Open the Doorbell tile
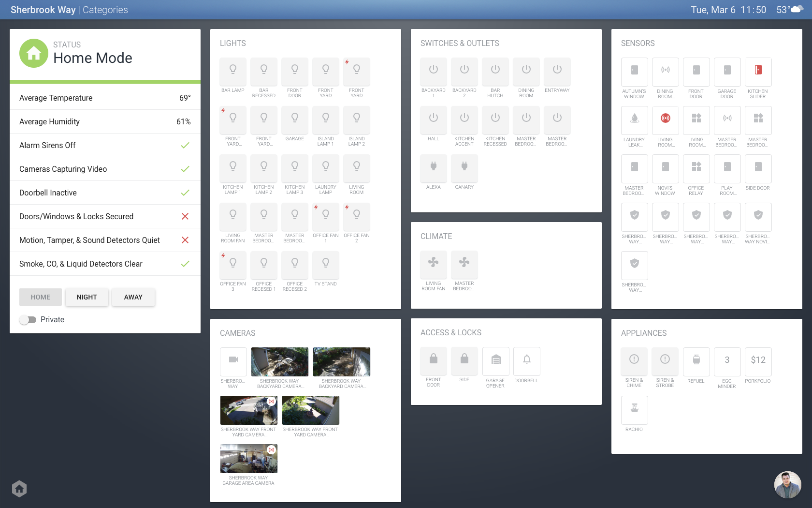The height and width of the screenshot is (508, 812). point(527,361)
